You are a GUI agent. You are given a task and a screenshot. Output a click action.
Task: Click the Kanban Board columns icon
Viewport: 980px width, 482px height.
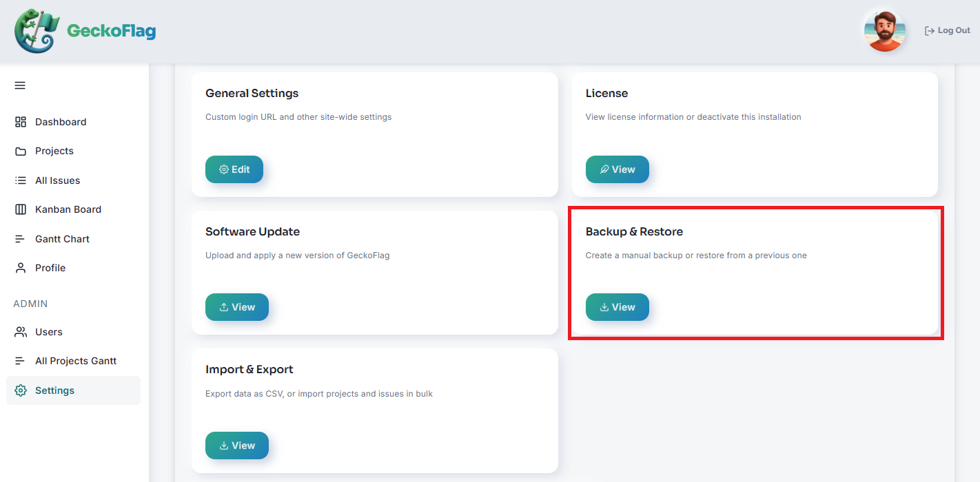21,209
